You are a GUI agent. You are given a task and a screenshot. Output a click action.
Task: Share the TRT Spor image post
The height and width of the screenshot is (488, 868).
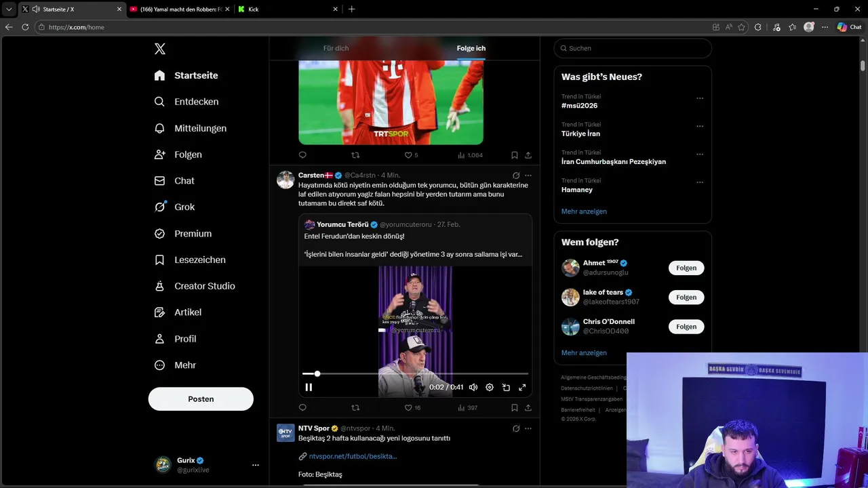528,155
